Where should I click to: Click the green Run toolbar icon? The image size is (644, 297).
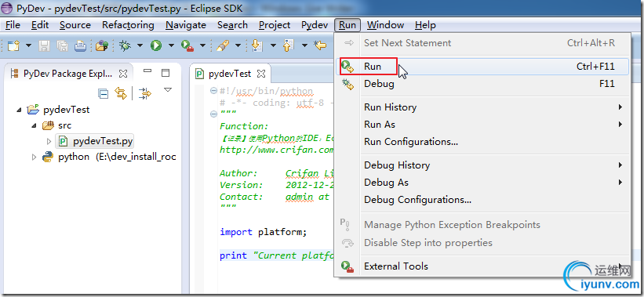click(155, 45)
